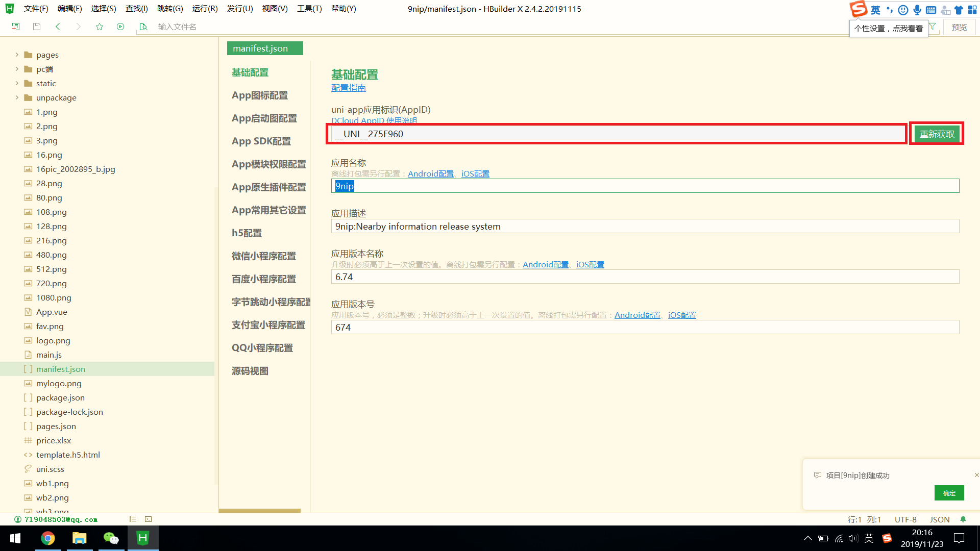
Task: Click the 应用版本号 field showing 674
Action: pos(645,327)
